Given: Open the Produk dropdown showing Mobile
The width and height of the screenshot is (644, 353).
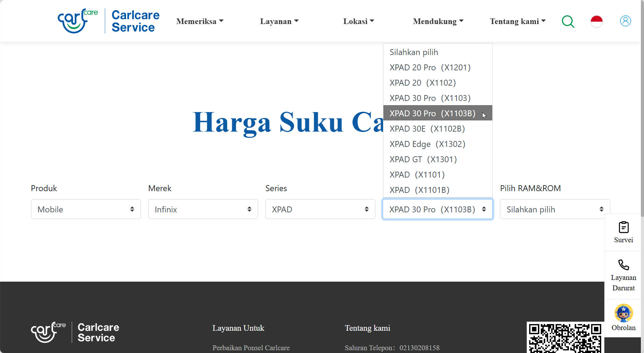Looking at the screenshot, I should pos(86,209).
